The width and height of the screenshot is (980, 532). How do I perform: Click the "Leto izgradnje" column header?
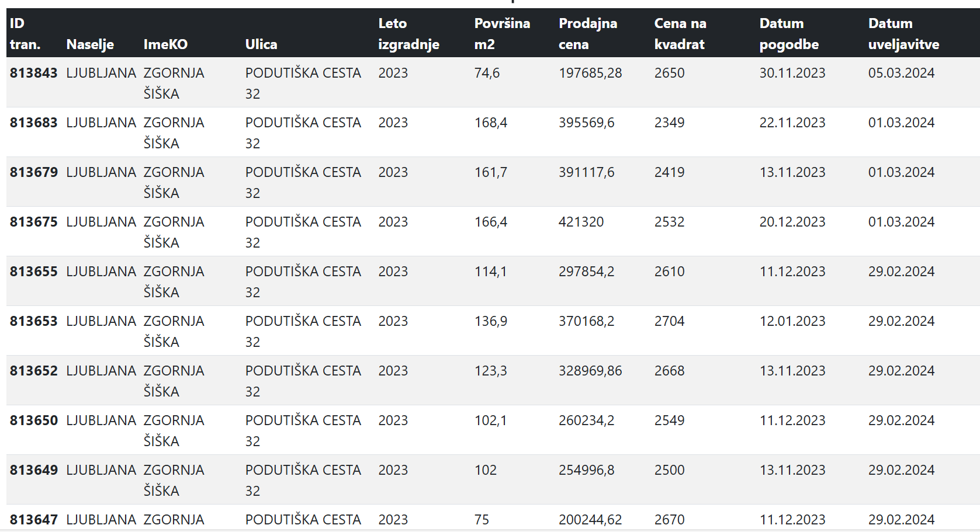click(x=408, y=34)
